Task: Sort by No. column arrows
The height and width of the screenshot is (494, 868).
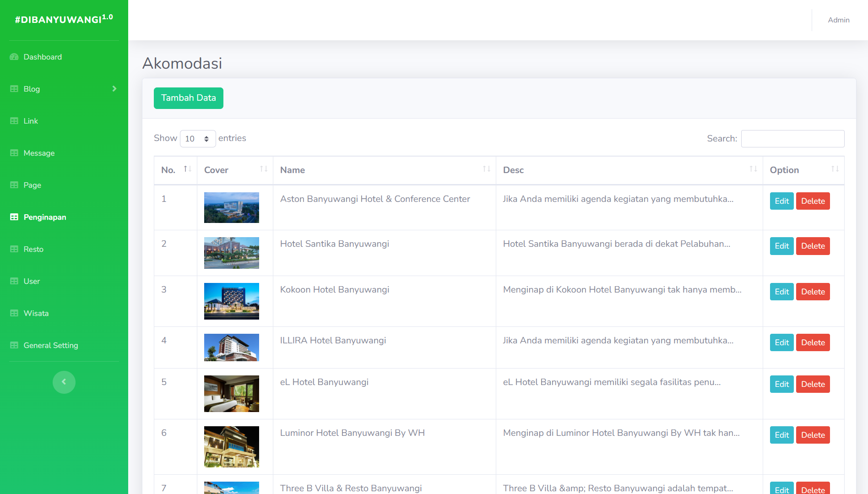Action: (x=188, y=169)
